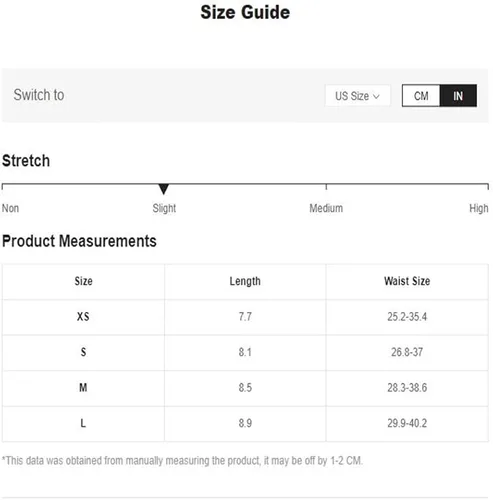Click the Size column header
This screenshot has height=500, width=493.
[x=83, y=281]
